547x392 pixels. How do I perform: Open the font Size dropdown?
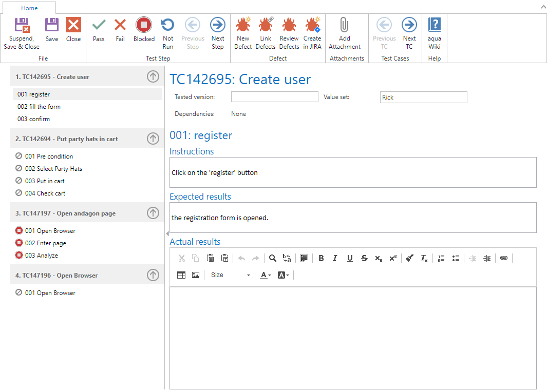(230, 275)
